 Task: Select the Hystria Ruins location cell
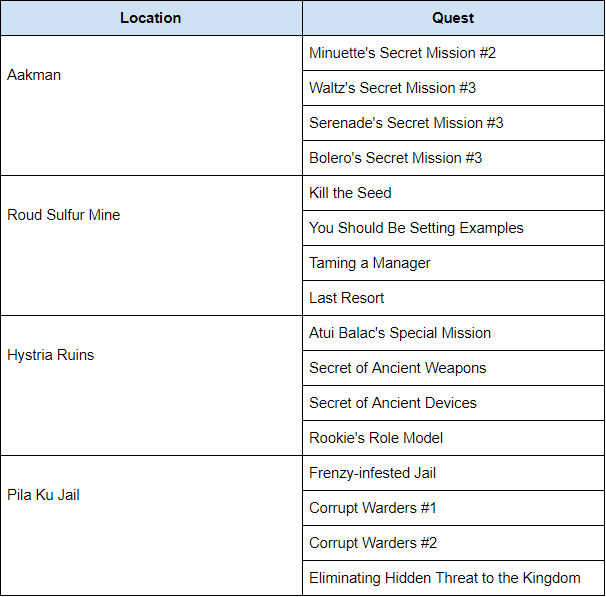151,385
